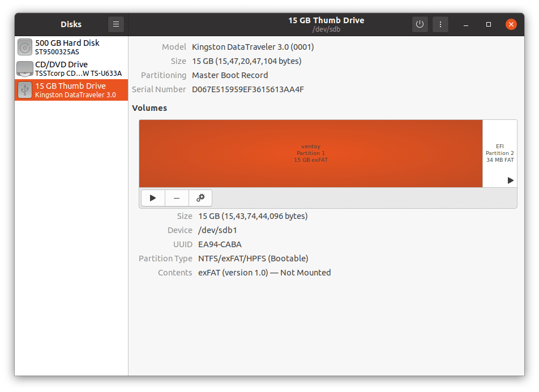Click the power off drive icon
539x392 pixels.
click(420, 24)
